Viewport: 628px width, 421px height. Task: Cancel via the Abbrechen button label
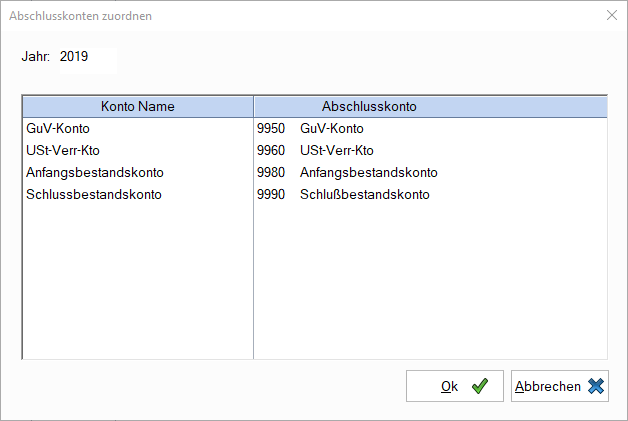[x=547, y=386]
